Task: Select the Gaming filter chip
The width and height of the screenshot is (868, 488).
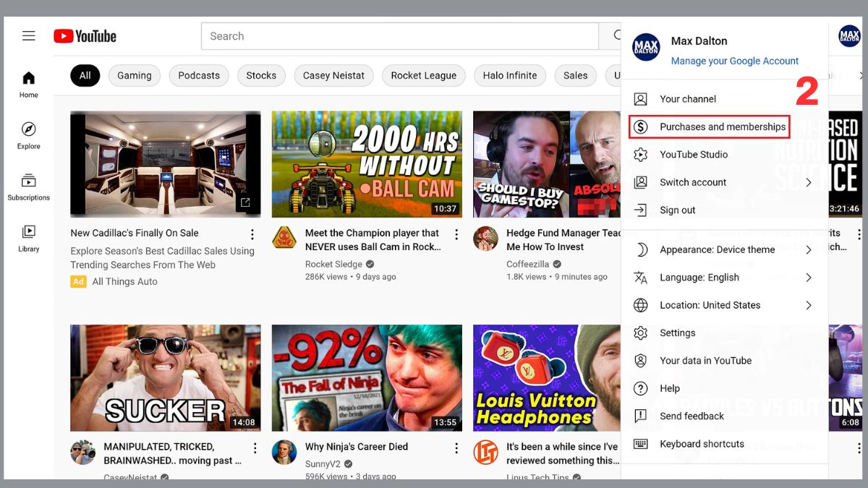Action: pos(134,75)
